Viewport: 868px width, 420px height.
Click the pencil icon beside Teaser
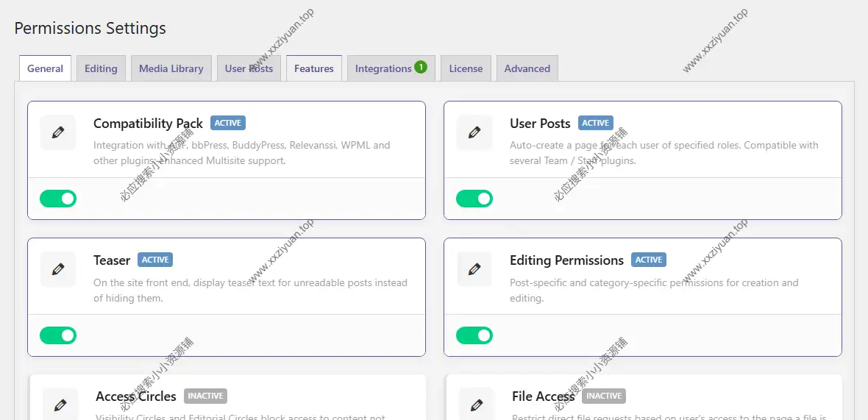coord(58,269)
